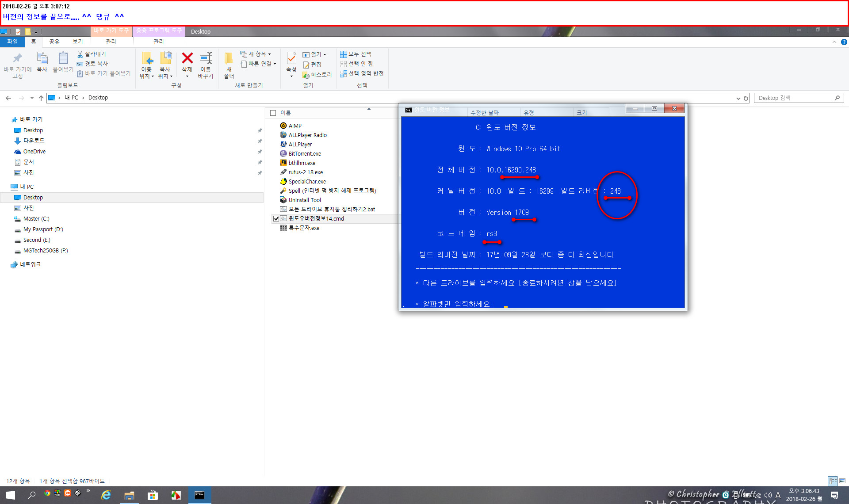This screenshot has width=849, height=504.
Task: Click Invert selection (선택 영역 반전)
Action: click(x=362, y=73)
